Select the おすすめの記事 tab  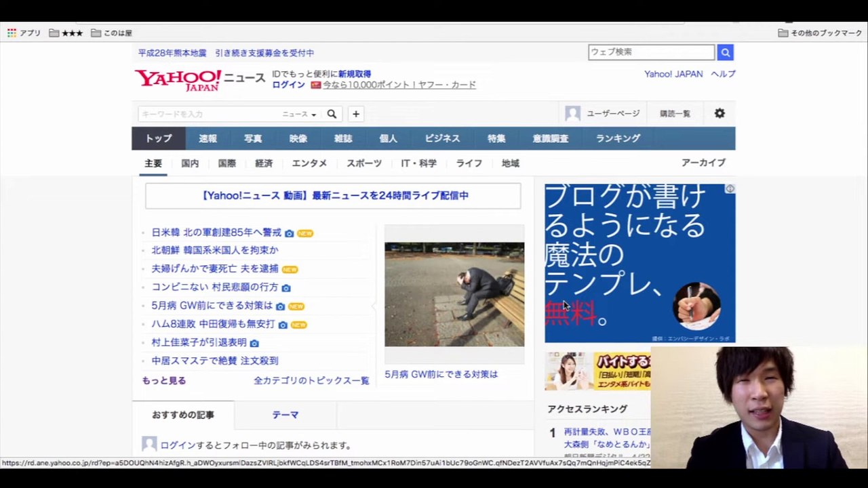pos(183,415)
